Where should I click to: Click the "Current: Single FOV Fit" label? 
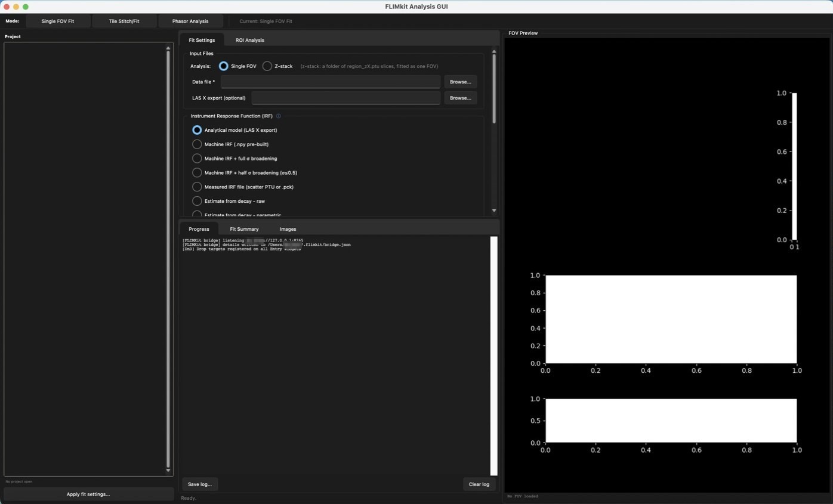266,21
